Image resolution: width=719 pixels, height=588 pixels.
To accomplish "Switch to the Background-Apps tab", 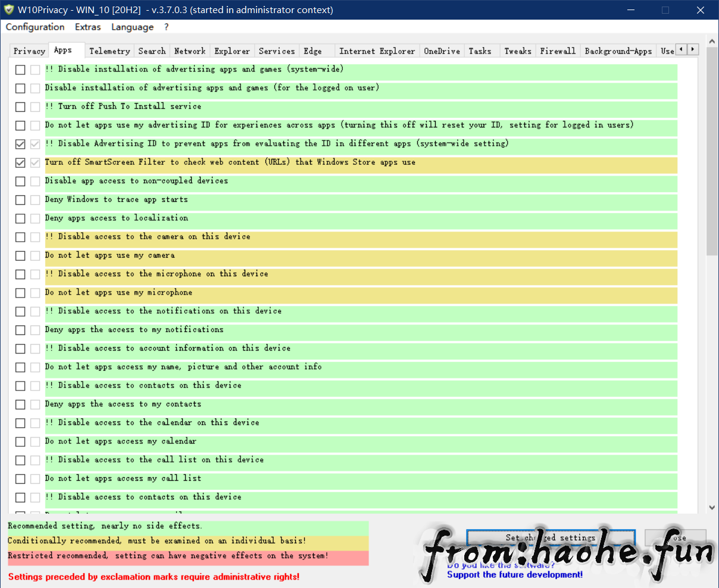I will click(618, 51).
